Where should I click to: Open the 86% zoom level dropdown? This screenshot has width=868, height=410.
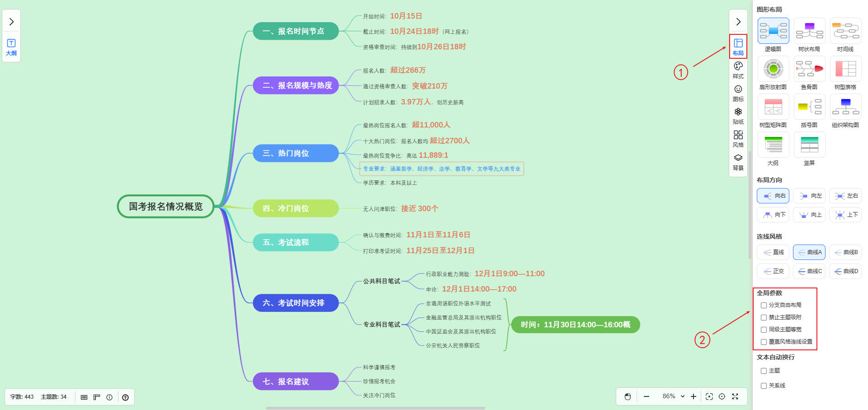(673, 396)
